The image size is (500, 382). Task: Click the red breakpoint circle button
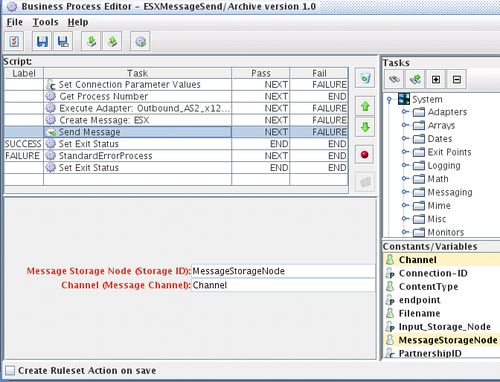pyautogui.click(x=365, y=155)
